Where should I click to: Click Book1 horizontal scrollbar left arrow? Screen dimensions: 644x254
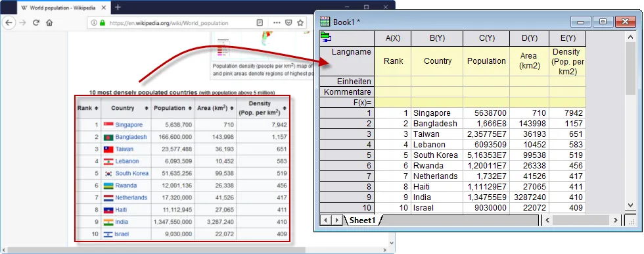(548, 220)
